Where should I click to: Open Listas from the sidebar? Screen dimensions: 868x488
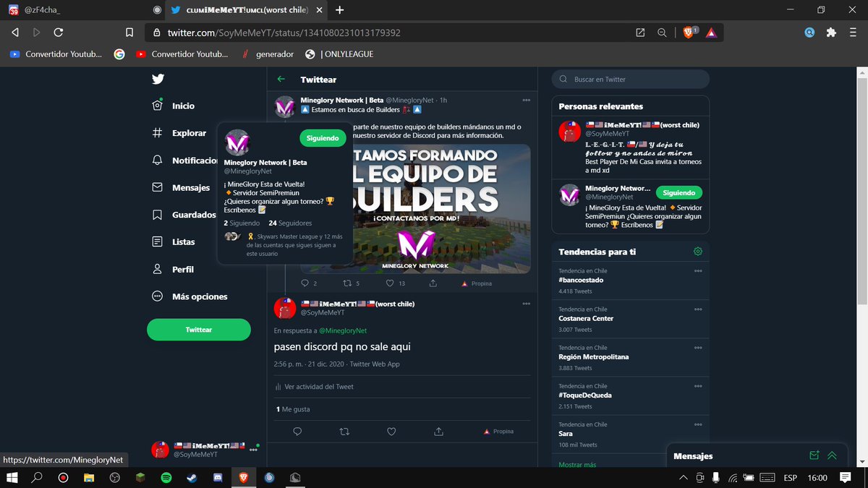point(174,242)
